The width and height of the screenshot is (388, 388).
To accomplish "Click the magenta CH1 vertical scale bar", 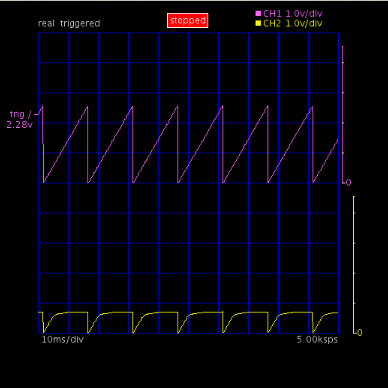I will coord(343,114).
